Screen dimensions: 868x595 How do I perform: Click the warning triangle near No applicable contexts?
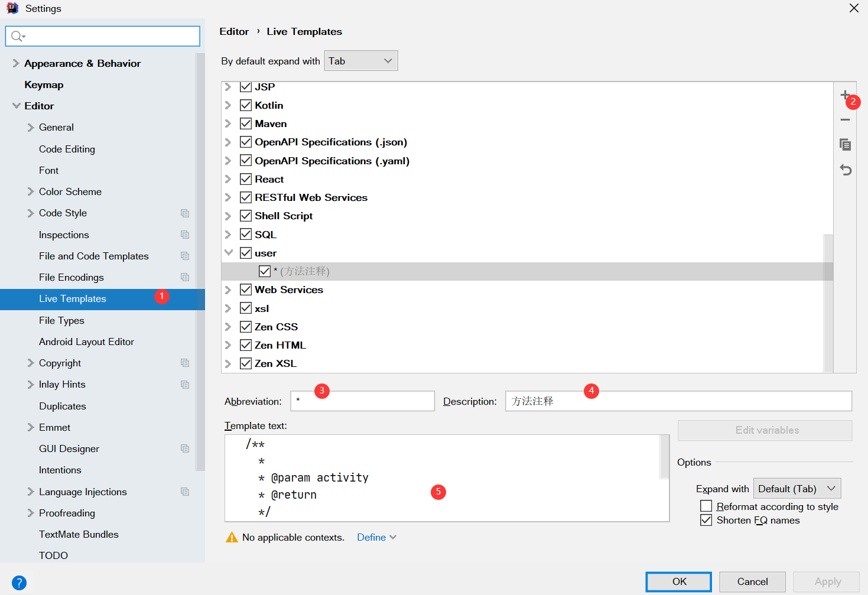click(232, 537)
